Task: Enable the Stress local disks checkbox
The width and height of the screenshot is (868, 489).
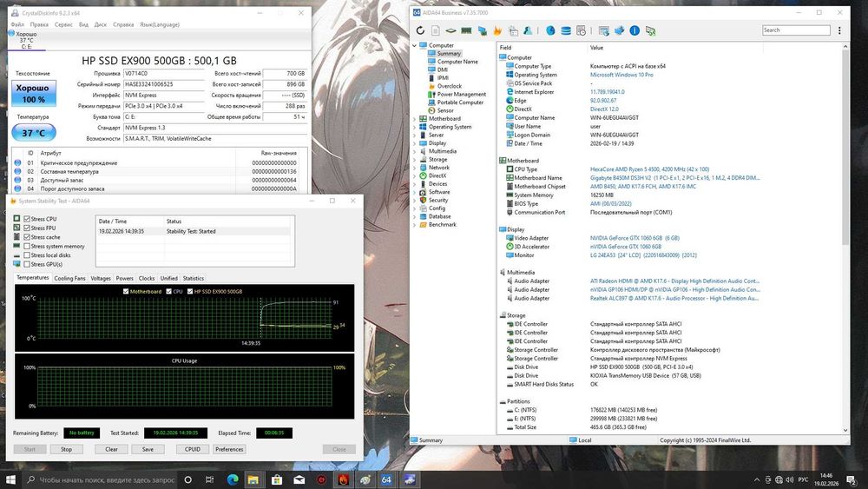Action: (27, 255)
